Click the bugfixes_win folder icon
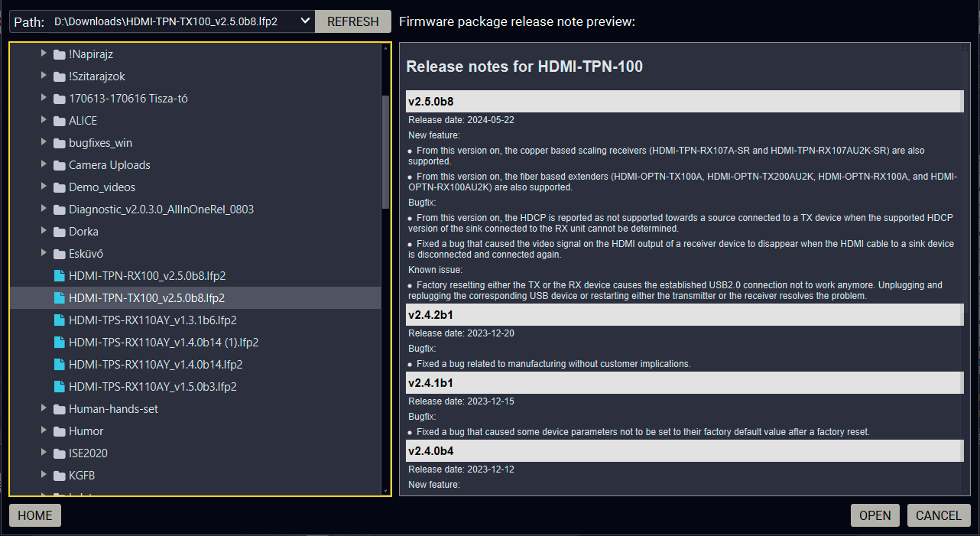The width and height of the screenshot is (980, 536). click(x=60, y=143)
